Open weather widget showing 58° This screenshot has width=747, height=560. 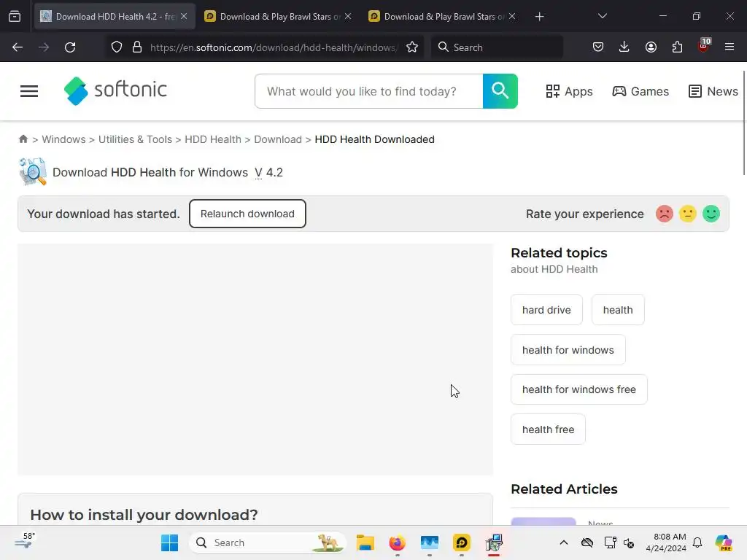(x=25, y=542)
